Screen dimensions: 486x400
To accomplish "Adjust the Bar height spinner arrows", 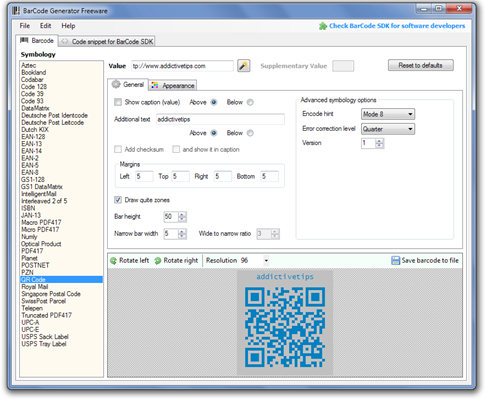I will [182, 217].
